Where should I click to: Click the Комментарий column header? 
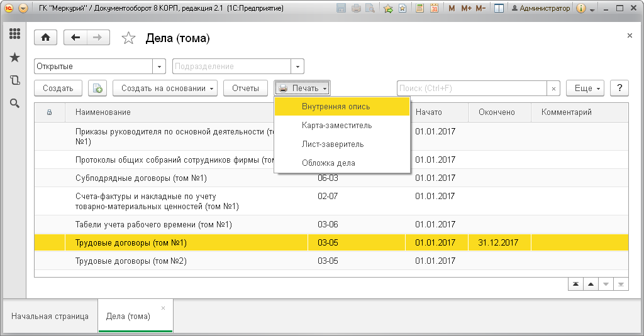click(x=579, y=112)
